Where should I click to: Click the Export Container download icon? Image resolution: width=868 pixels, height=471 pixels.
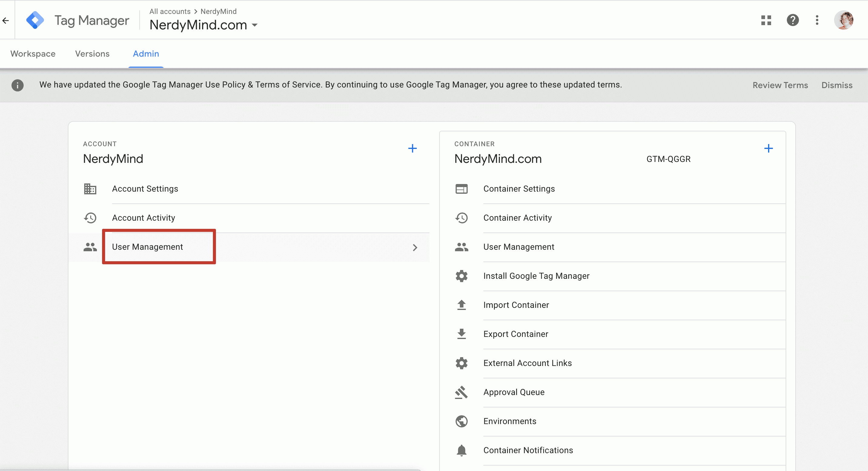(x=462, y=334)
